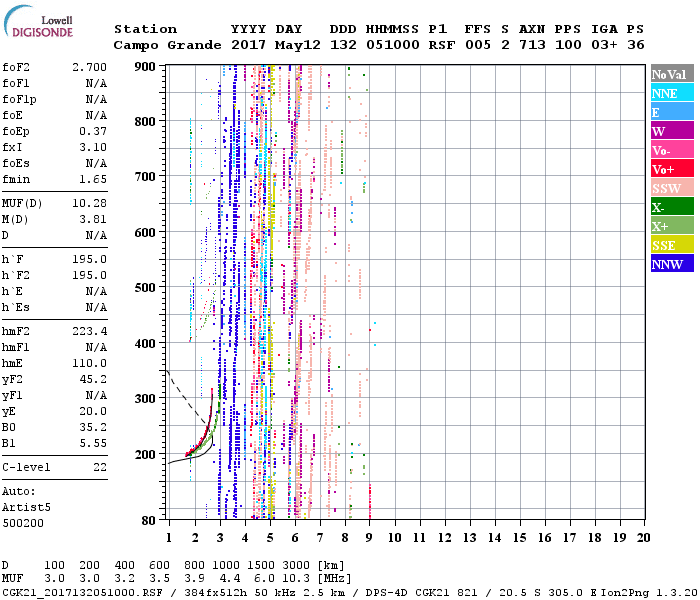700x600 pixels.
Task: Click the 80 km altitude axis label
Action: tap(149, 521)
